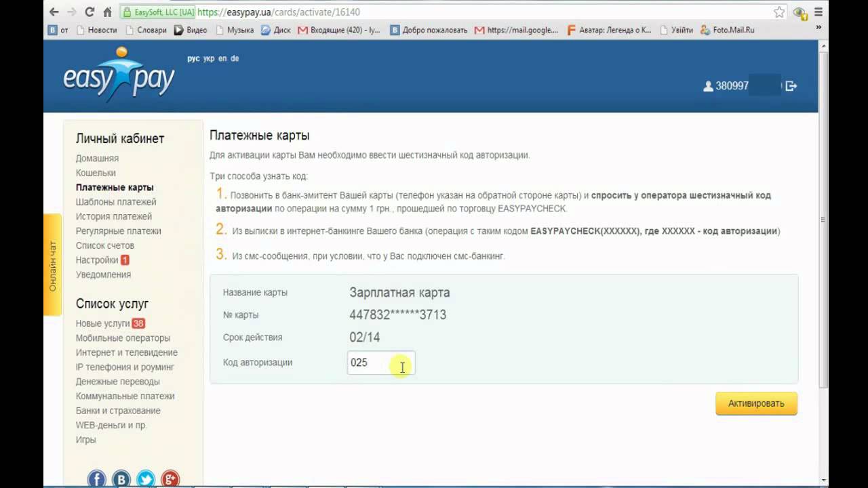Open Регулярные платежи
Image resolution: width=868 pixels, height=488 pixels.
pyautogui.click(x=119, y=231)
